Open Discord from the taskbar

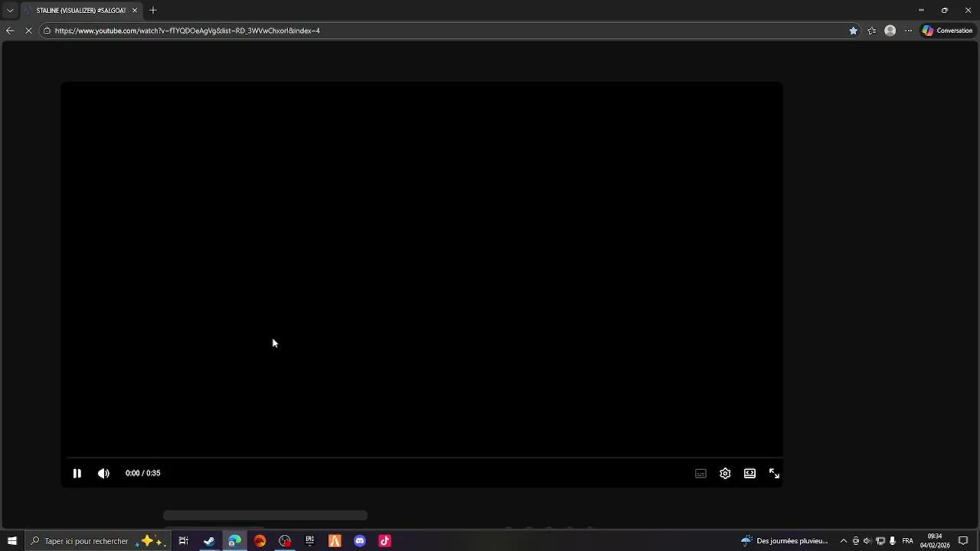pos(360,541)
